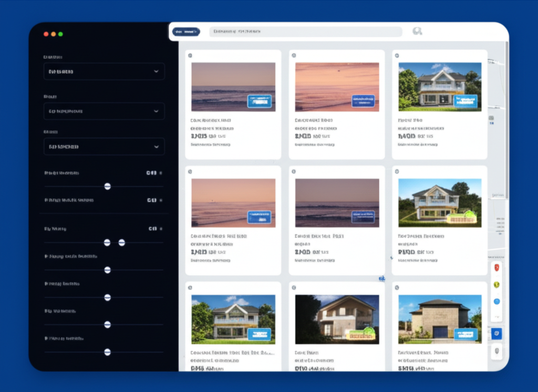Screen dimensions: 538x392
Task: Click right handle of the dual-handle slider
Action: point(121,243)
